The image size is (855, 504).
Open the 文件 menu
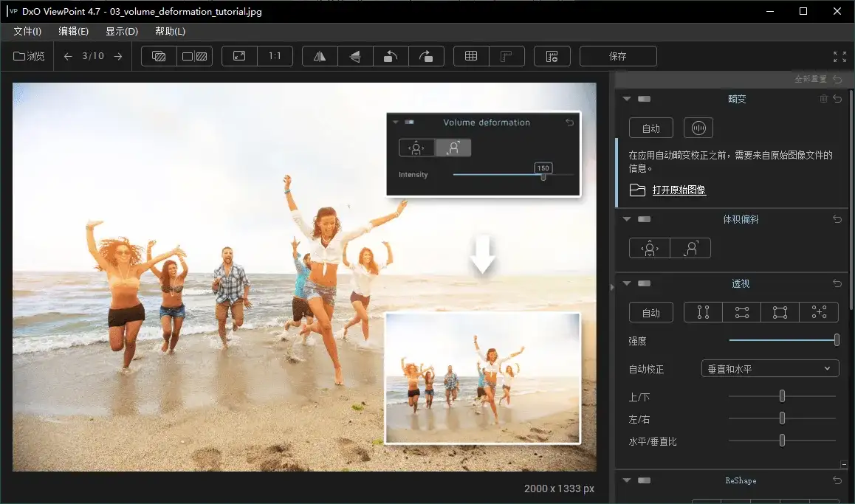[x=27, y=31]
